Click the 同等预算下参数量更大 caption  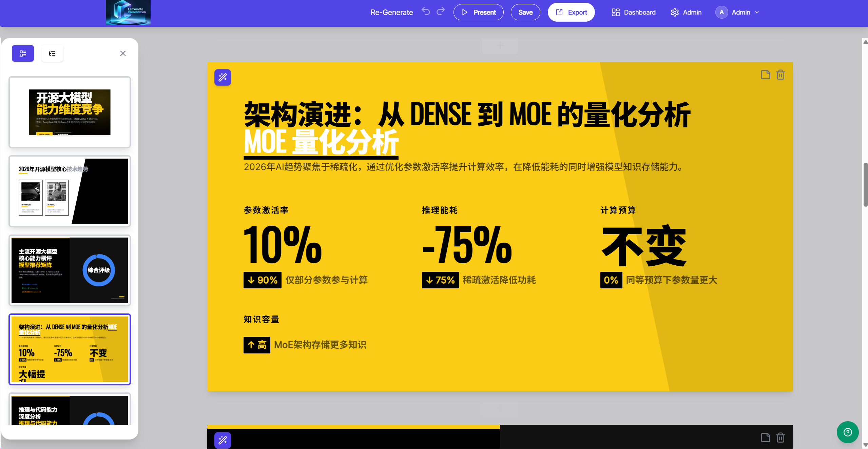pos(672,280)
